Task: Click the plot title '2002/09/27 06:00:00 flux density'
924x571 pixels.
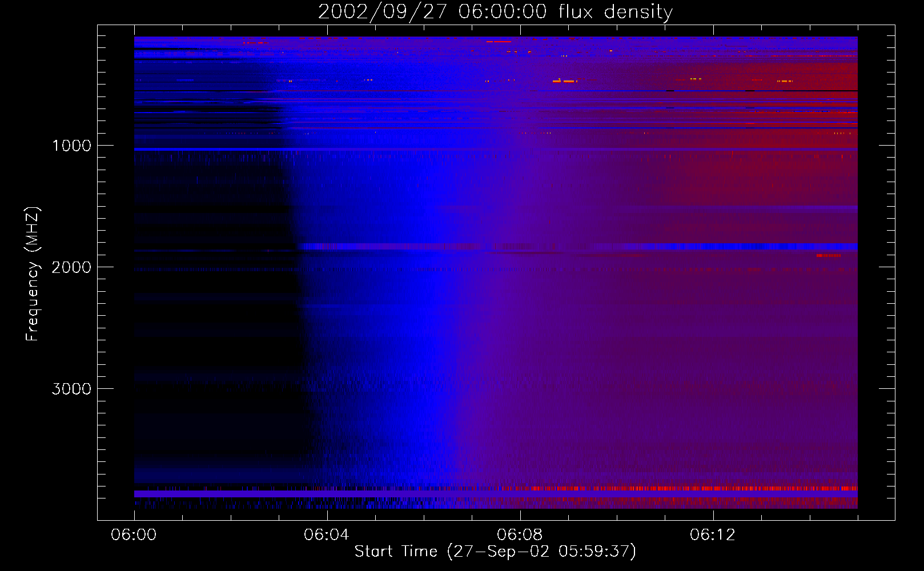Action: 495,12
